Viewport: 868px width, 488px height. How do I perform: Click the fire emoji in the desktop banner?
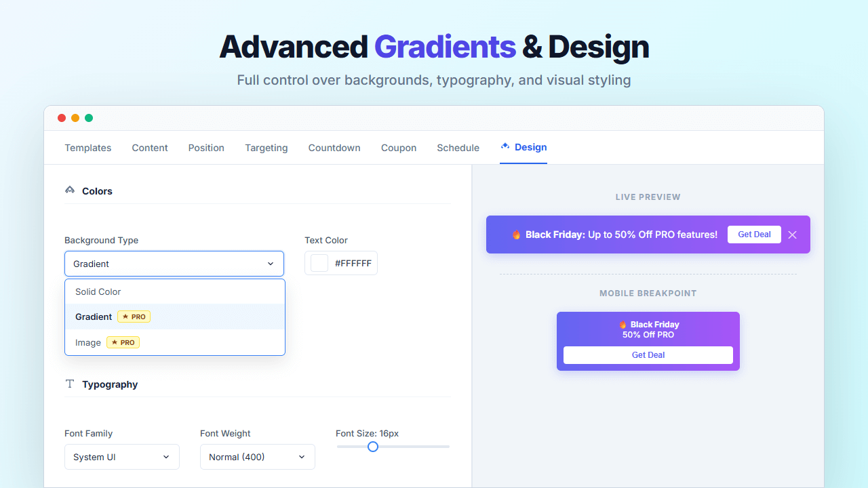click(x=517, y=235)
